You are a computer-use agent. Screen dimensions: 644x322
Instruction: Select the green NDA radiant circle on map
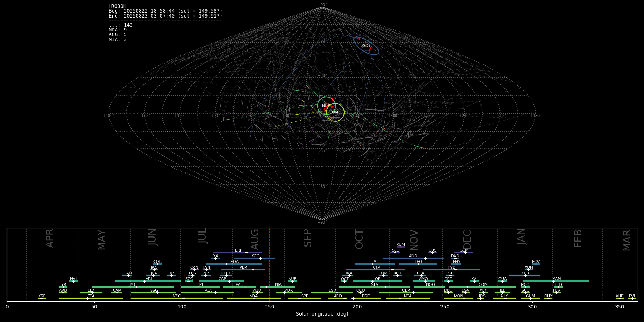click(x=326, y=106)
